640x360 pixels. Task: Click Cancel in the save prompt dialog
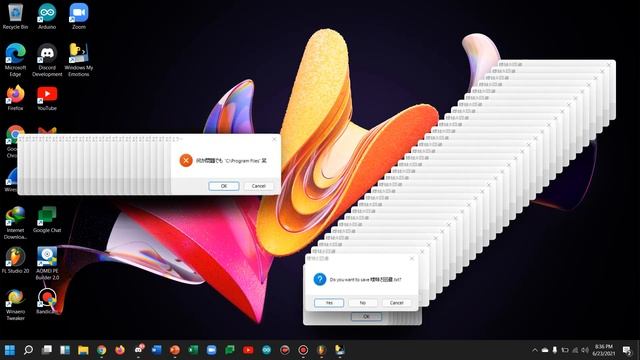click(396, 303)
